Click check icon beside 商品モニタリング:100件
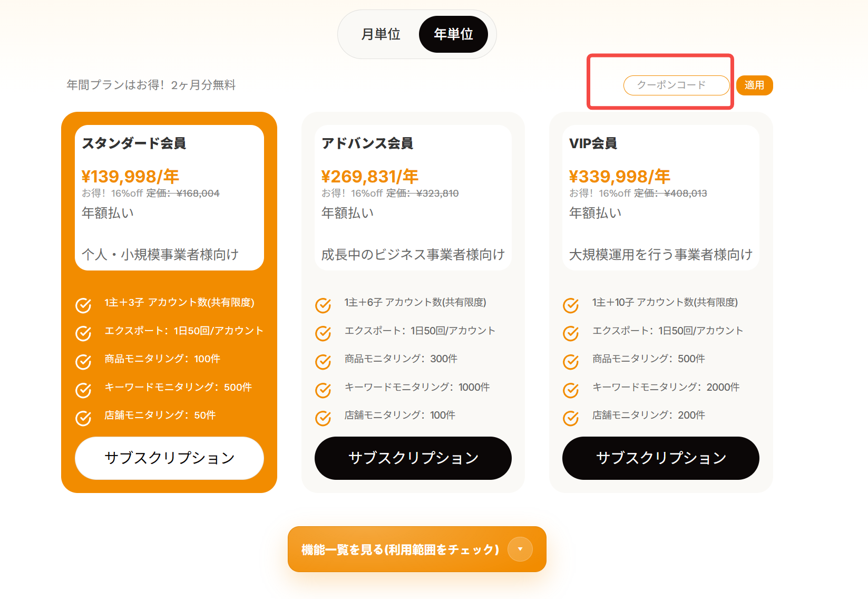The height and width of the screenshot is (599, 868). [83, 361]
